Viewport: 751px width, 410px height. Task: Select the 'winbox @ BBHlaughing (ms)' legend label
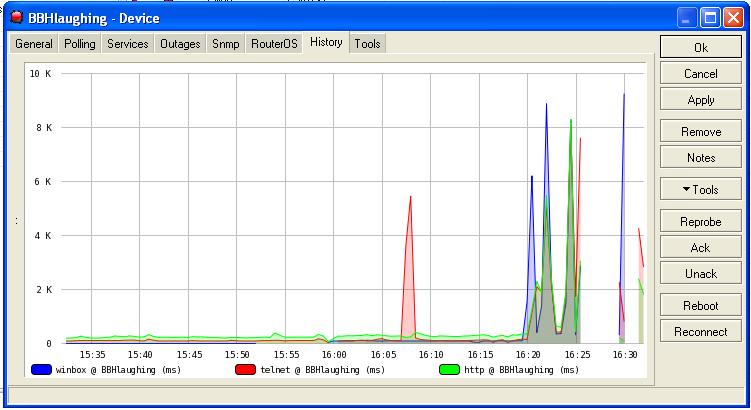point(118,370)
